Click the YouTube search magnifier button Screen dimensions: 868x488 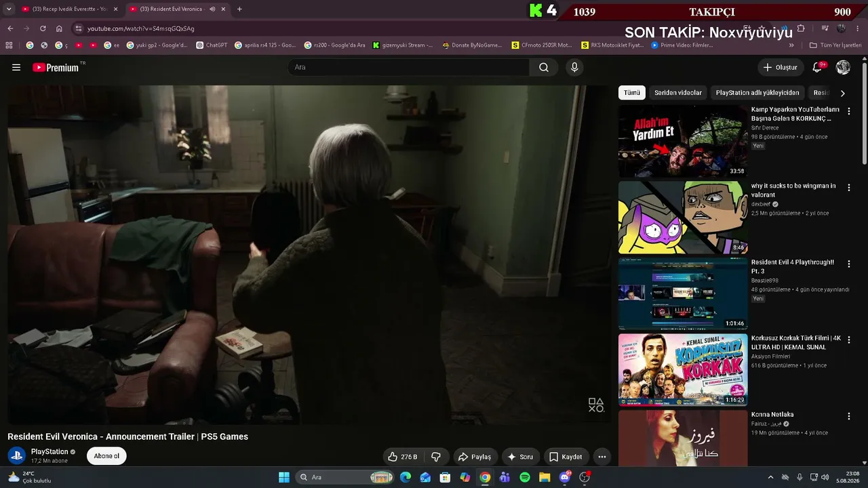[x=544, y=67]
